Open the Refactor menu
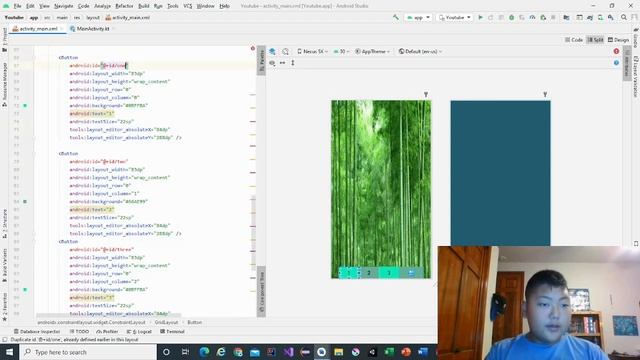 [x=124, y=6]
